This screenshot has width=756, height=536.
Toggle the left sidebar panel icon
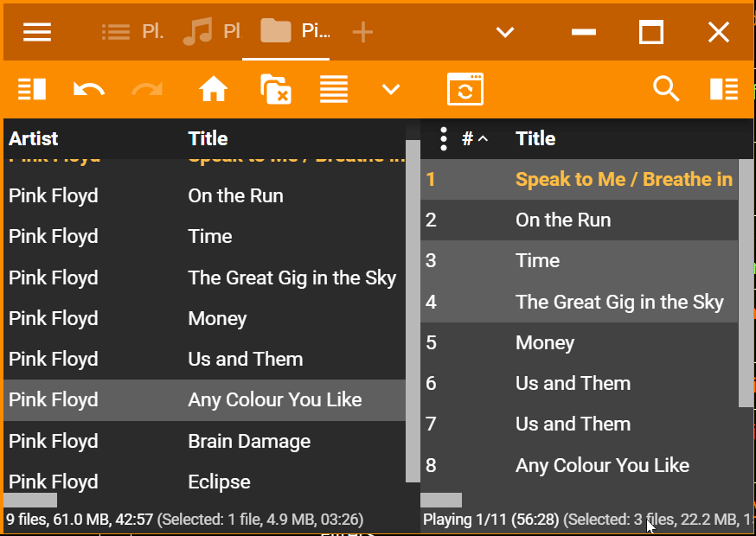coord(32,89)
